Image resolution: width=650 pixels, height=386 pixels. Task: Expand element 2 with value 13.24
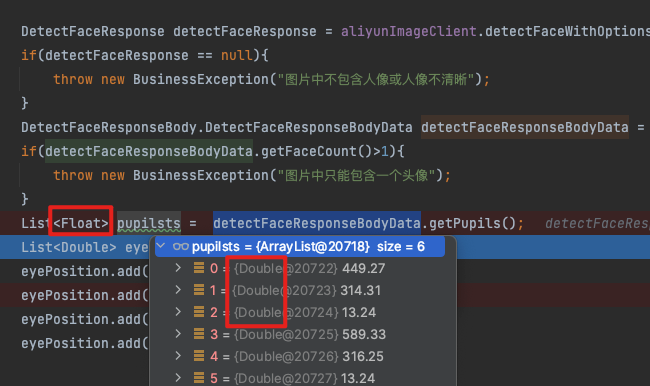(178, 312)
